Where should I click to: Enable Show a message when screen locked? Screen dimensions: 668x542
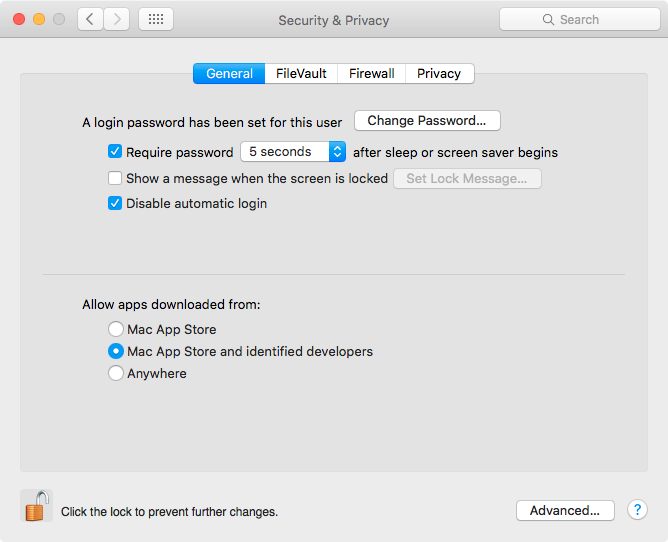tap(115, 178)
